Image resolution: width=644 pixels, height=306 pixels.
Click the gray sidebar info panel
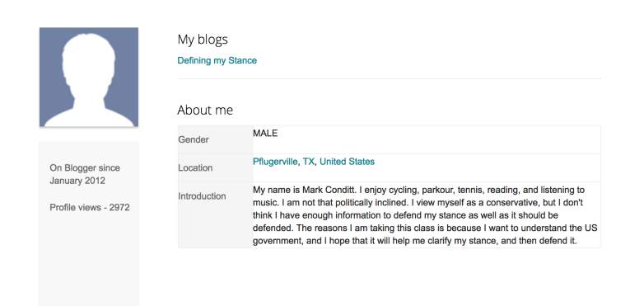point(89,224)
